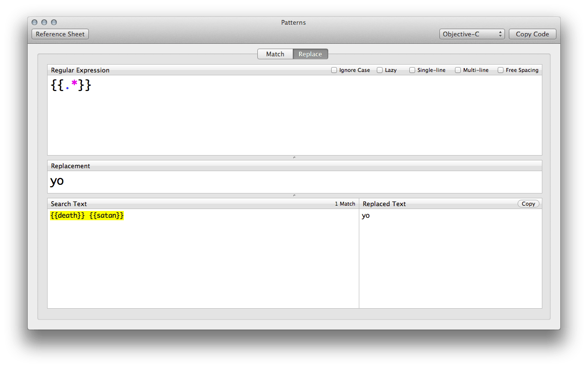
Task: Open the Reference Sheet
Action: [60, 34]
